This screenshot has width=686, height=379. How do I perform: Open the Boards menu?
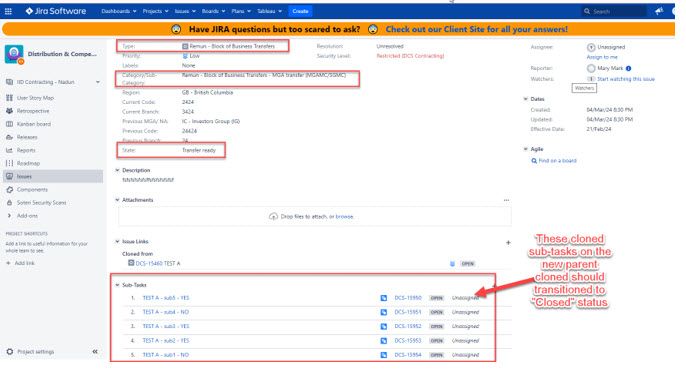pyautogui.click(x=213, y=11)
